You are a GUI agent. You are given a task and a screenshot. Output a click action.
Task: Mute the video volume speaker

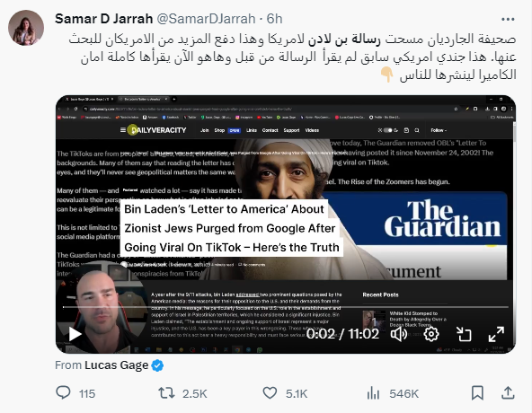(x=399, y=334)
